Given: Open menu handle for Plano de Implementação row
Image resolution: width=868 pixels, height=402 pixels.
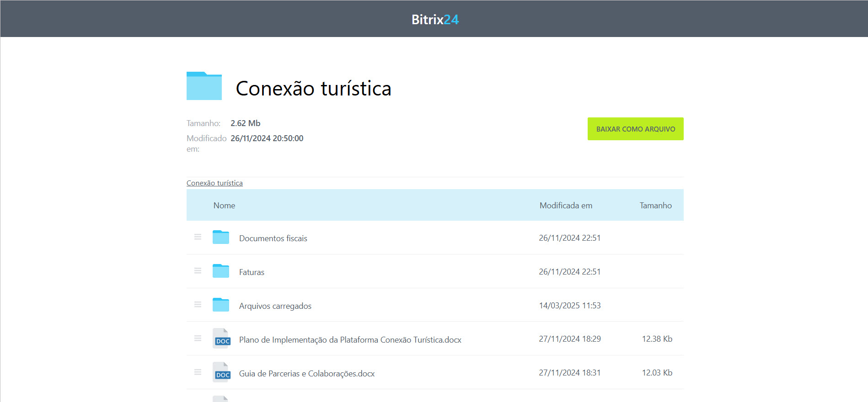Looking at the screenshot, I should tap(198, 339).
